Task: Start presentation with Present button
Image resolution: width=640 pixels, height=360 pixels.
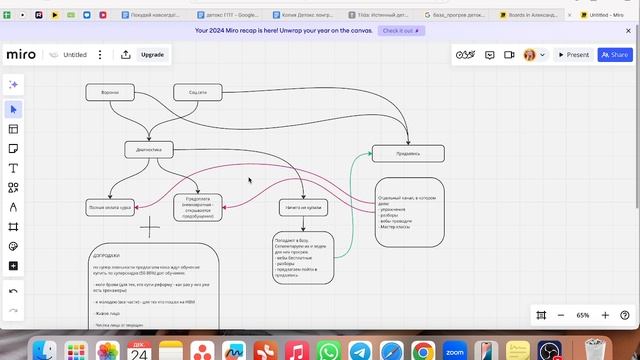Action: [x=573, y=55]
